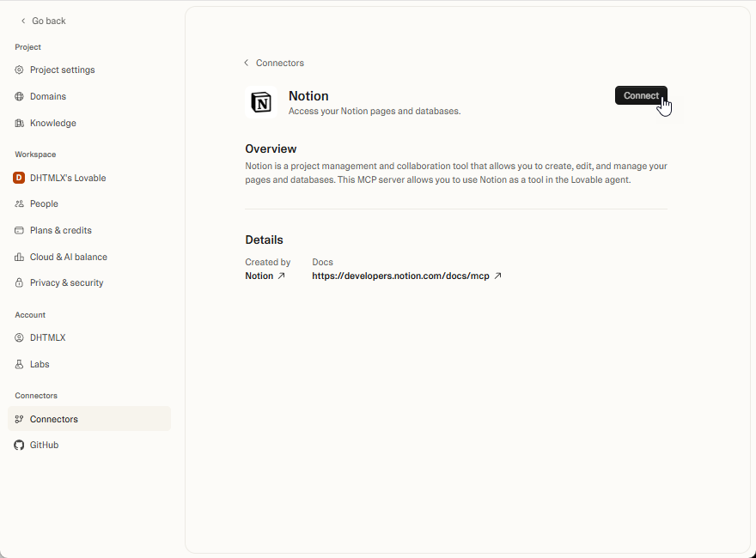This screenshot has height=558, width=756.
Task: Click the Cloud & AI balance chart icon
Action: [19, 257]
